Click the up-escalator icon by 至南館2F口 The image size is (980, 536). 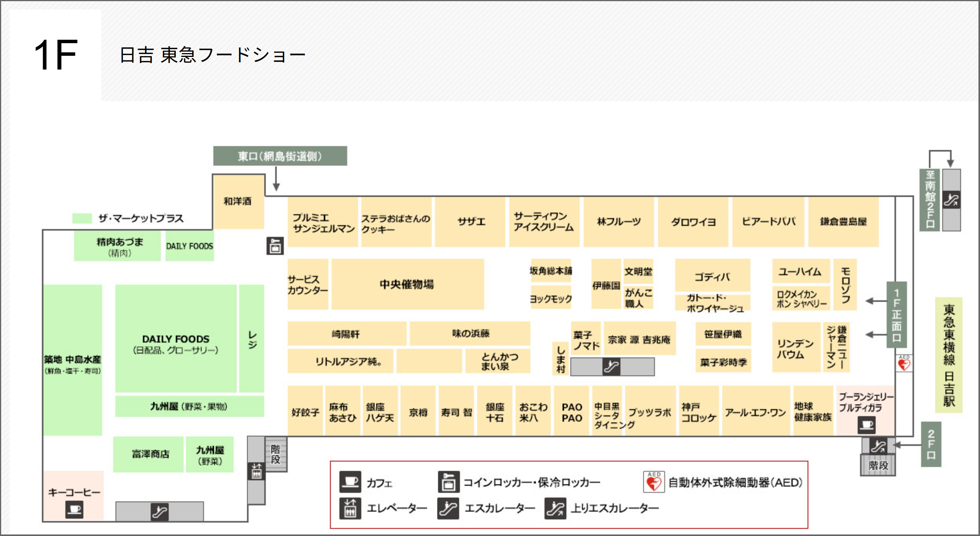(951, 200)
